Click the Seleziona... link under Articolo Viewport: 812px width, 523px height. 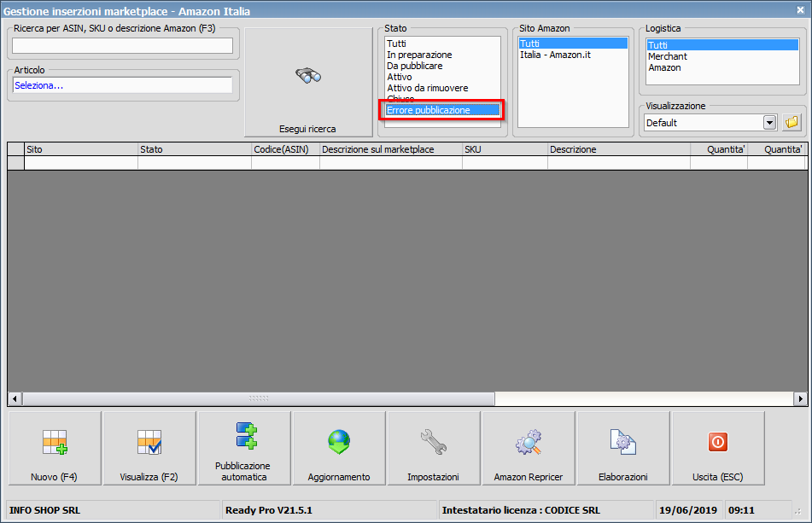tap(38, 85)
